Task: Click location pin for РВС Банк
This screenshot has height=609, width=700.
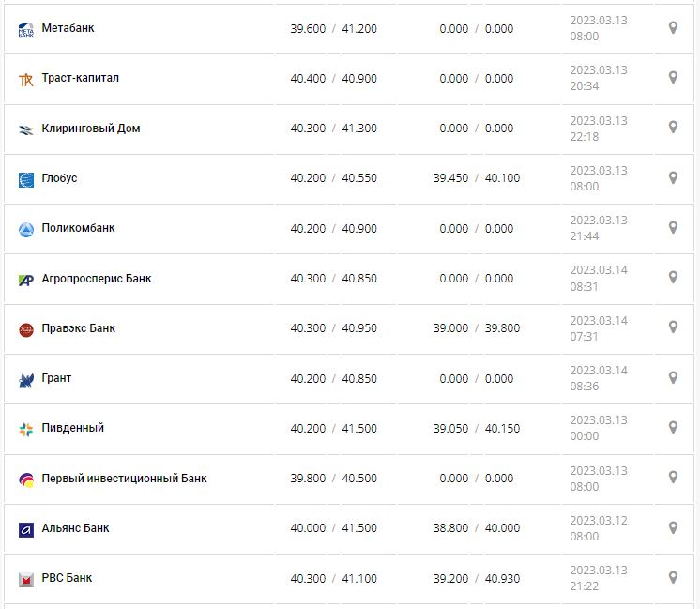Action: click(x=673, y=577)
